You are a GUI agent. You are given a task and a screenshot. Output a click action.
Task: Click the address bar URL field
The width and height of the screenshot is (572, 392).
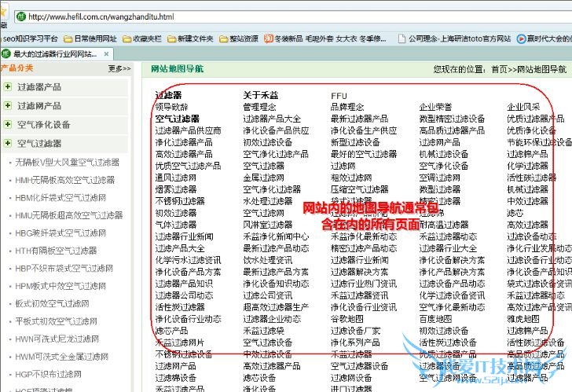tap(291, 16)
